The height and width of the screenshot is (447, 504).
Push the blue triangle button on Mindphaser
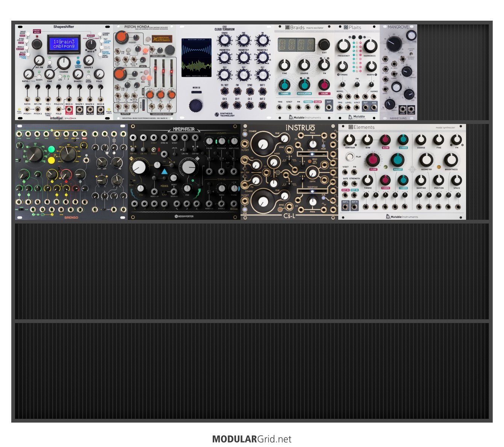165,172
